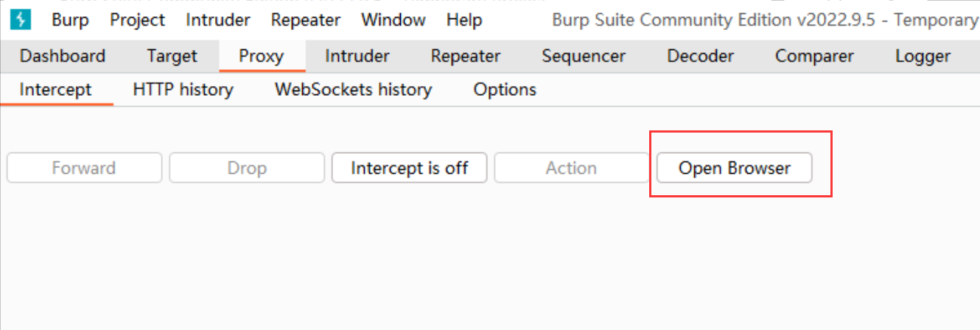Switch to the Dashboard tab

63,56
